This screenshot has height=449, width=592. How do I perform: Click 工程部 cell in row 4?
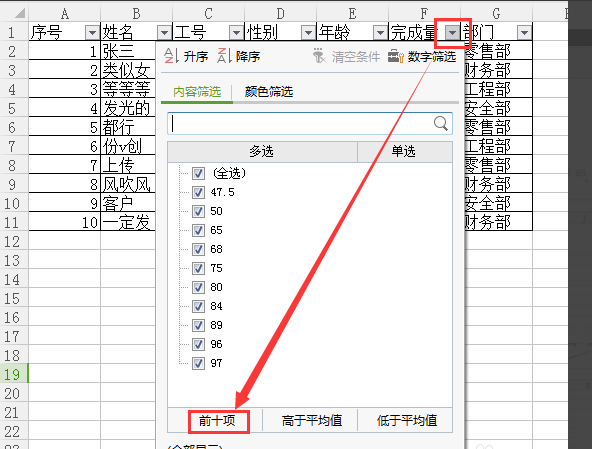pos(498,89)
